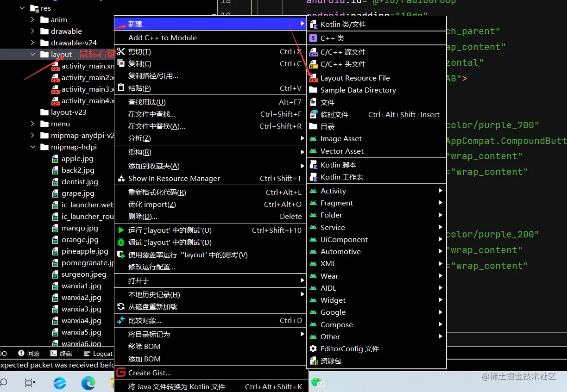Click the green debug bug icon

[x=121, y=242]
